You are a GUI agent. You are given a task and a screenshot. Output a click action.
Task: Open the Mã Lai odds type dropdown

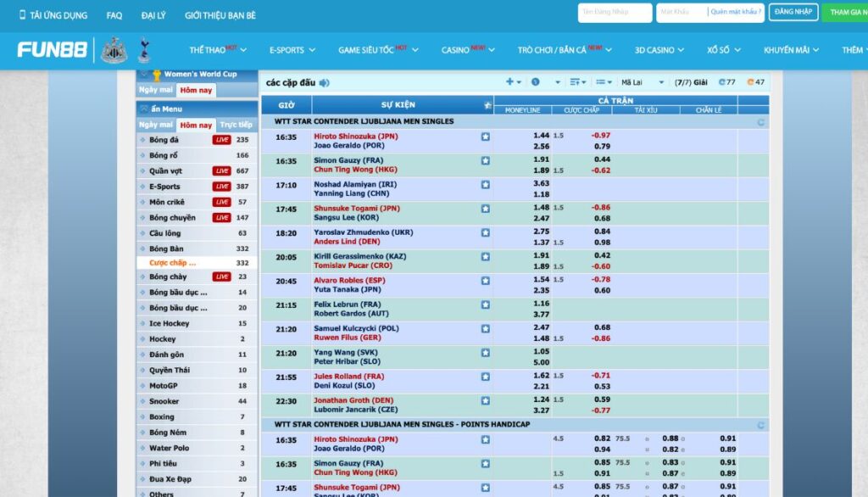642,82
